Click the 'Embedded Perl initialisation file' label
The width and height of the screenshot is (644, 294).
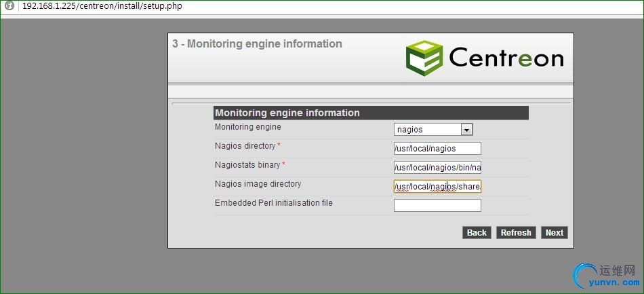(x=274, y=203)
